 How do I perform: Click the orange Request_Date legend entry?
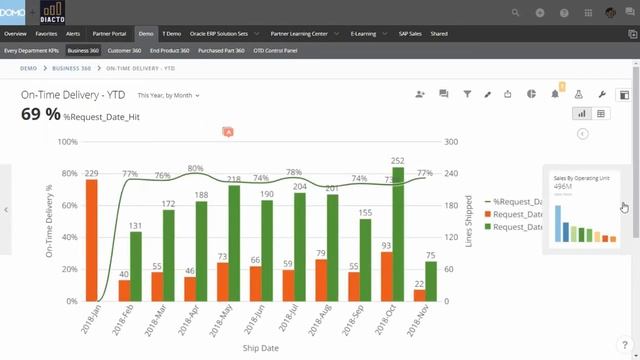513,214
